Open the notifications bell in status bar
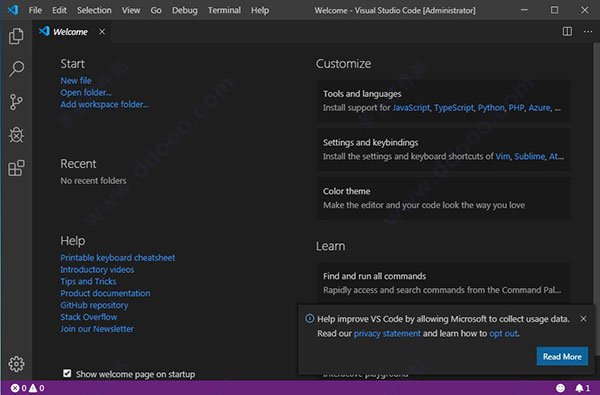The width and height of the screenshot is (600, 395). click(x=583, y=388)
